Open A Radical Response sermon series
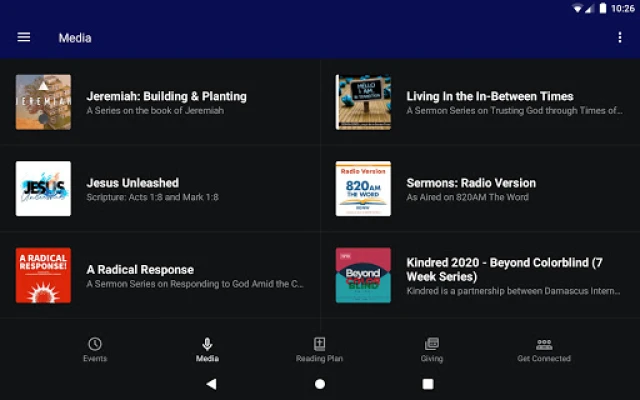 pos(140,270)
